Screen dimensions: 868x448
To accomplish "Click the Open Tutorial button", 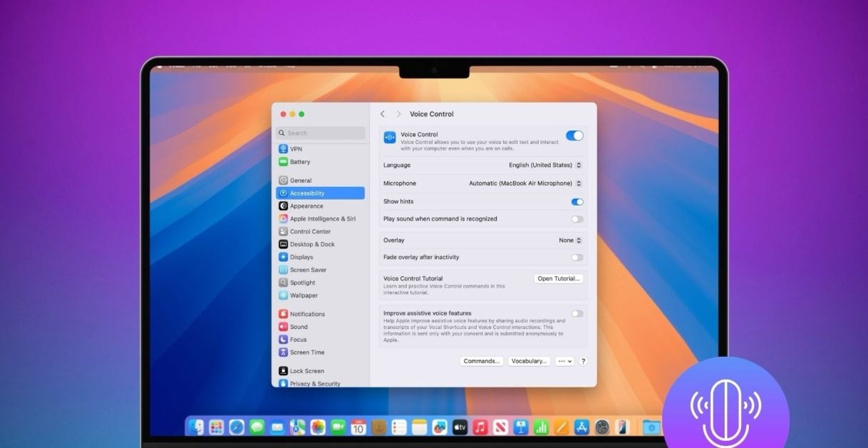I will click(x=559, y=279).
